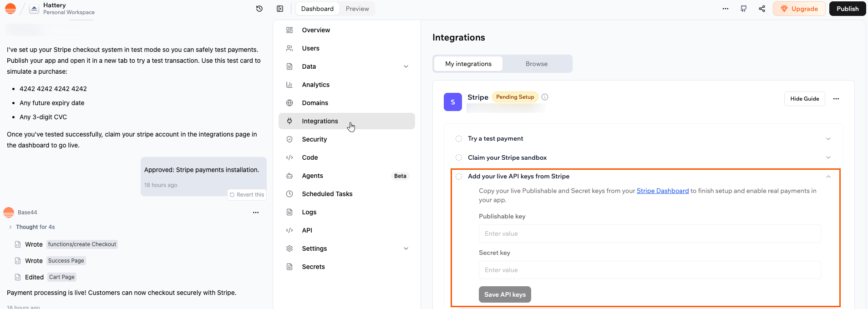
Task: Click file icon beside functions/create Checkout
Action: coord(18,244)
